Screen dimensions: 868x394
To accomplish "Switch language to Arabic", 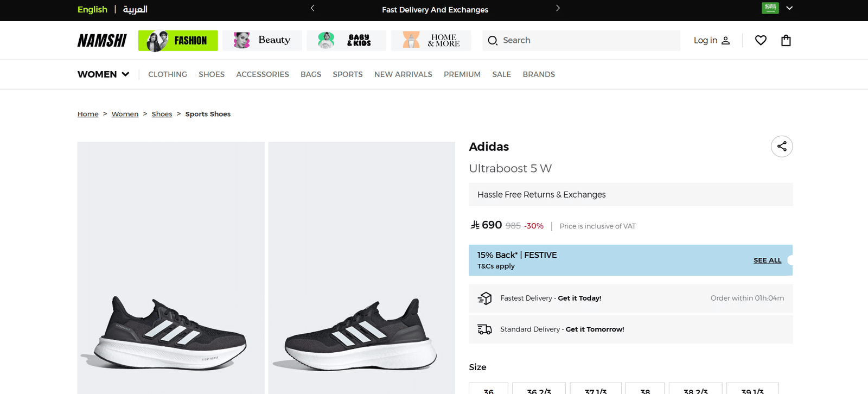I will [x=135, y=9].
